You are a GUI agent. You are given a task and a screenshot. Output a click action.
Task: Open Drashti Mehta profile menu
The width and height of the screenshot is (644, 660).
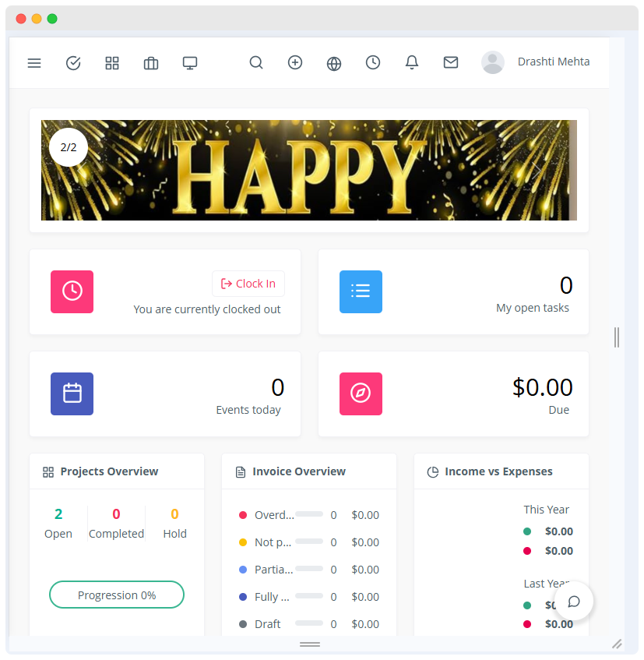553,62
